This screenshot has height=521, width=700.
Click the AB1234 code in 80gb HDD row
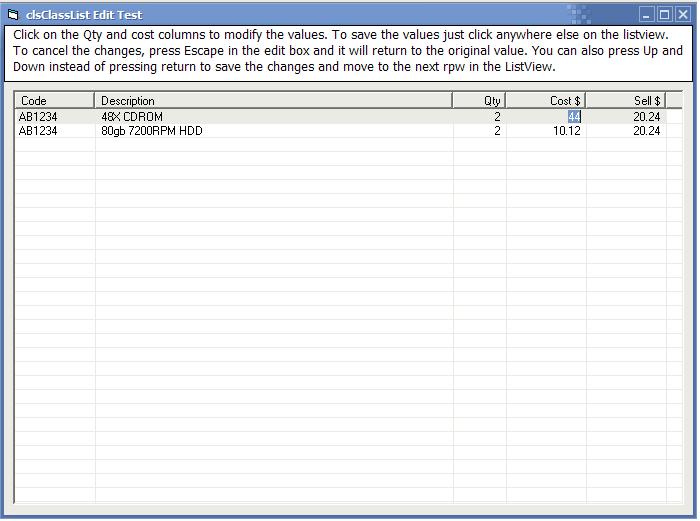pos(38,131)
